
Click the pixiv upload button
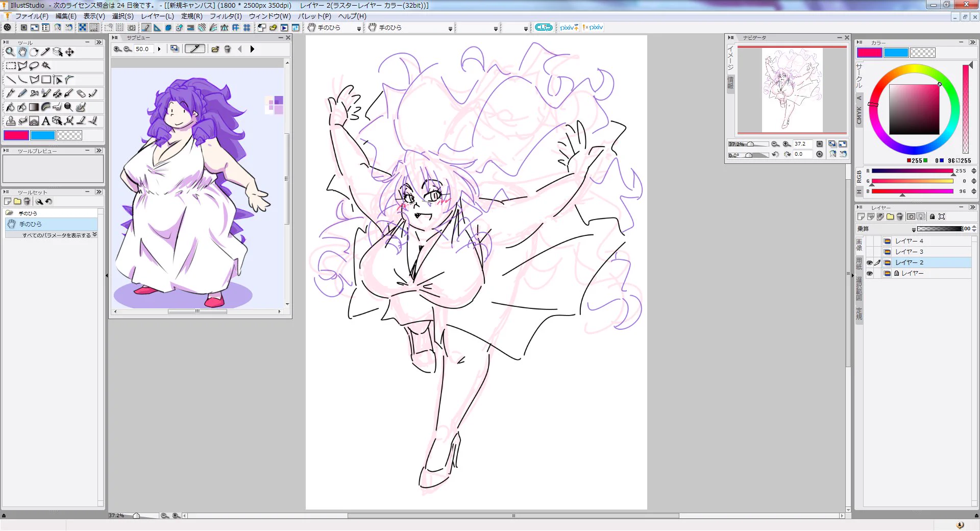click(569, 28)
